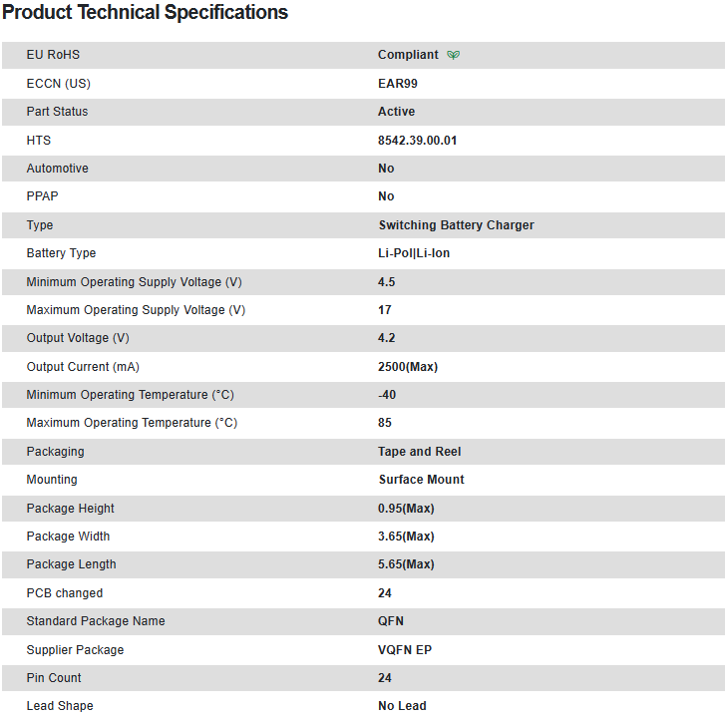Click the Active part status value
728x719 pixels.
tap(396, 112)
